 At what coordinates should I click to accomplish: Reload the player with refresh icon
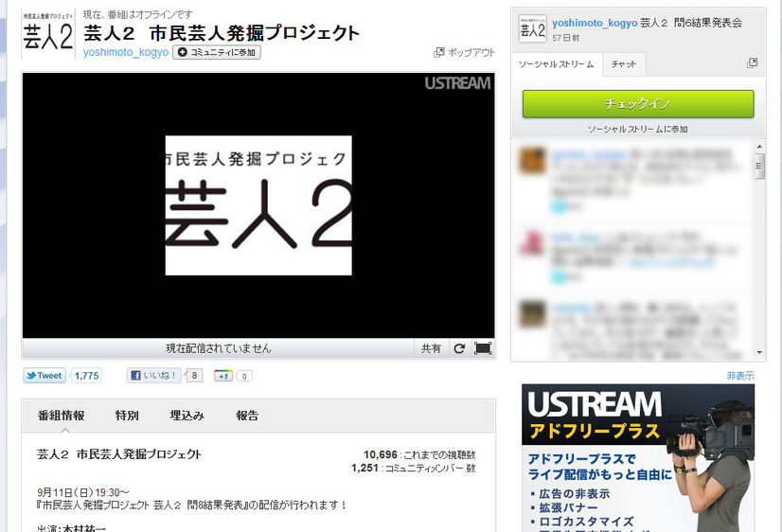[459, 348]
